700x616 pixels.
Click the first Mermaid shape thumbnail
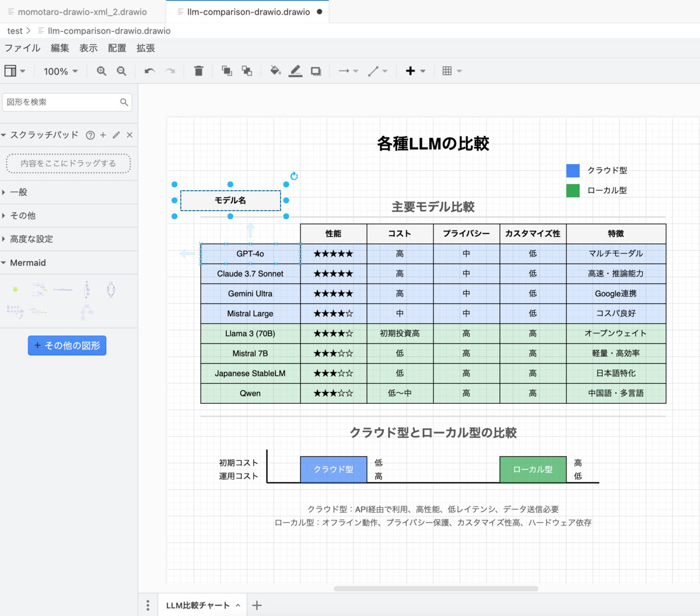pos(15,289)
